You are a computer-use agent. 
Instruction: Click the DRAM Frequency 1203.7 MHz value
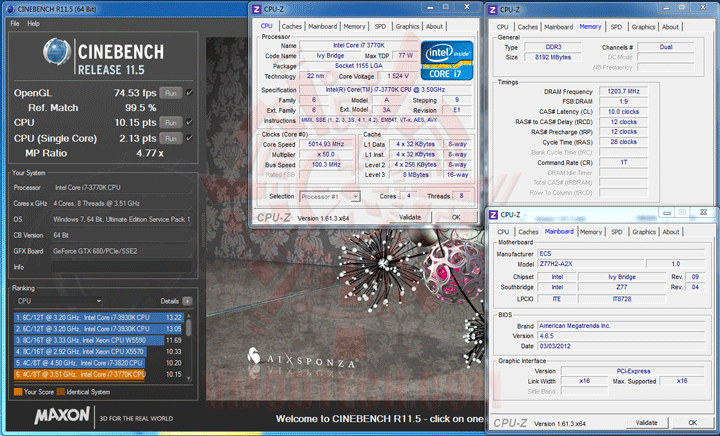(x=623, y=91)
